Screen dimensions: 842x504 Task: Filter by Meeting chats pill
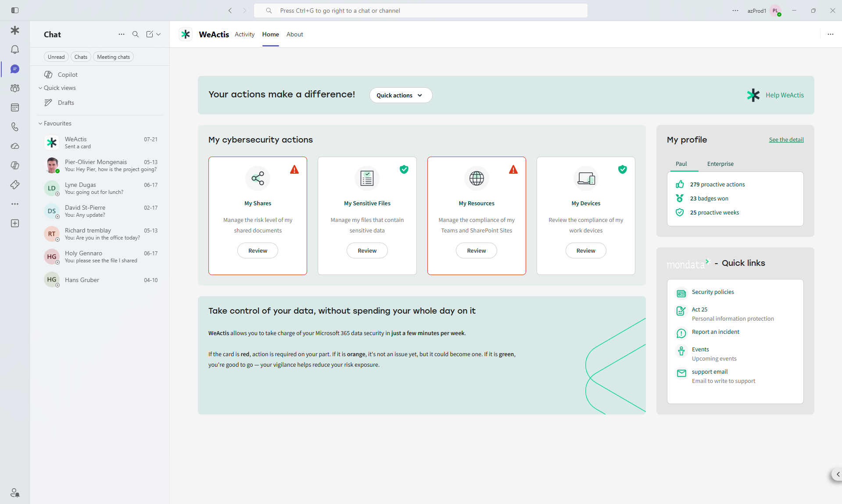point(113,57)
